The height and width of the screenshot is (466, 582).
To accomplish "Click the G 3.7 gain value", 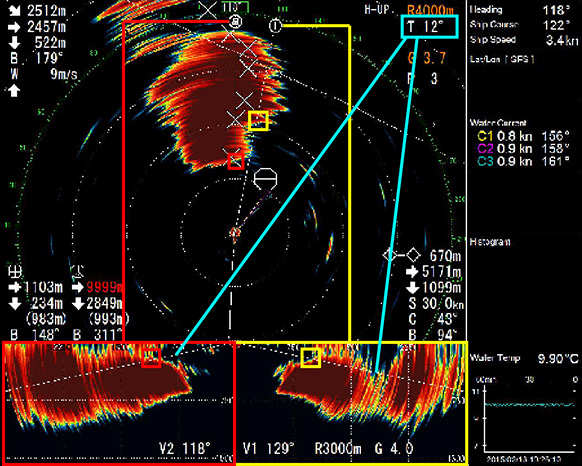I will pos(426,58).
